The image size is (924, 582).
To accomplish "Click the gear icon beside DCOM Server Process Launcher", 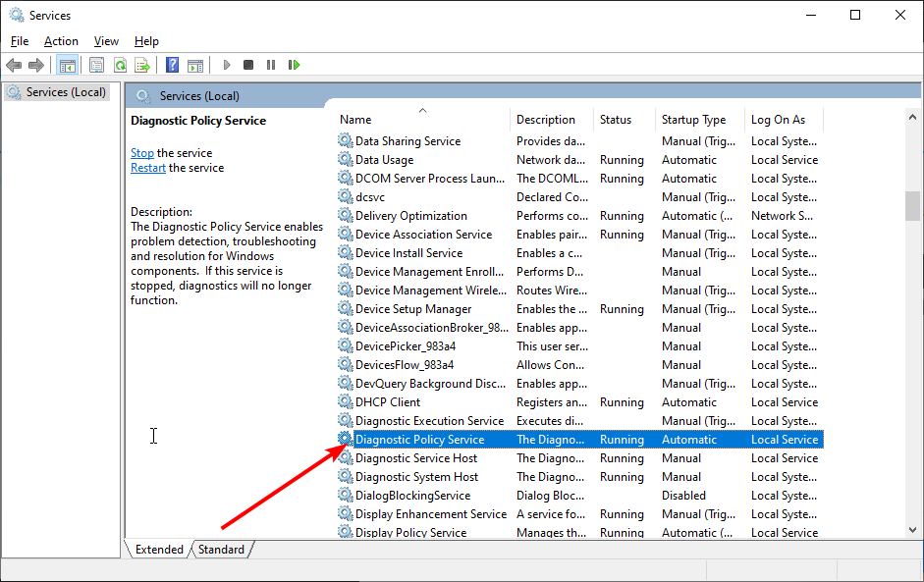I will click(x=345, y=178).
